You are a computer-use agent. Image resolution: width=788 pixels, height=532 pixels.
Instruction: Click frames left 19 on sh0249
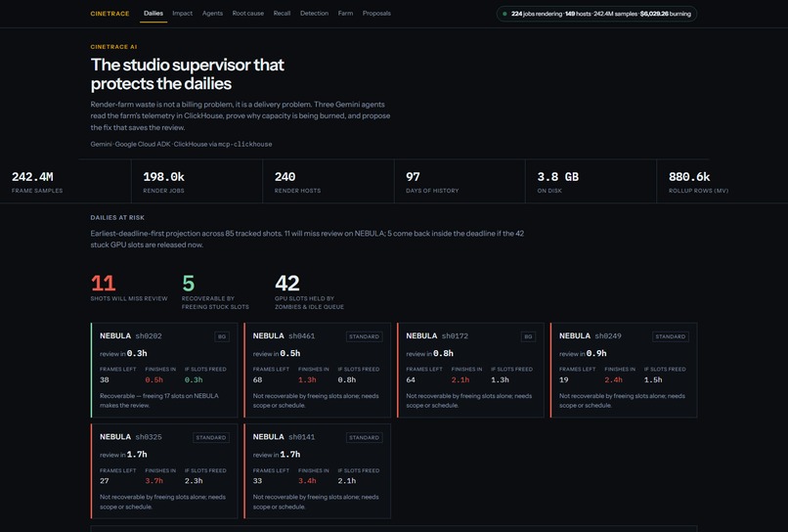point(564,380)
